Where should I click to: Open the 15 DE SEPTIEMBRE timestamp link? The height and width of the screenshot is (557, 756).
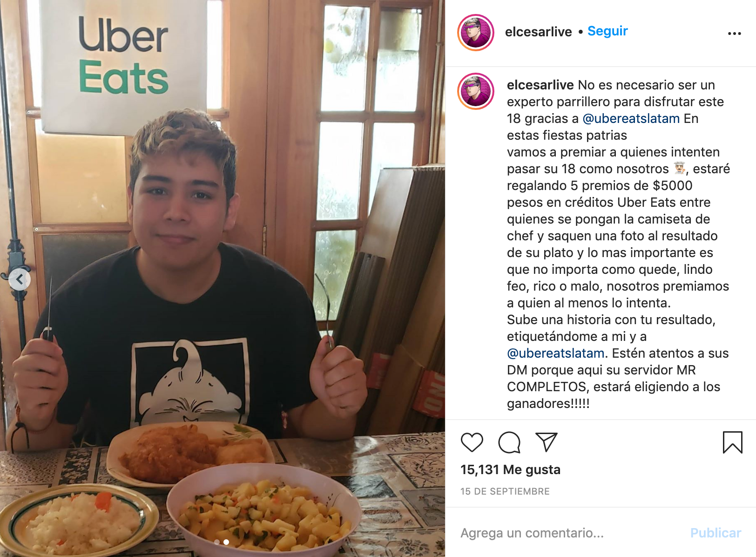coord(505,491)
